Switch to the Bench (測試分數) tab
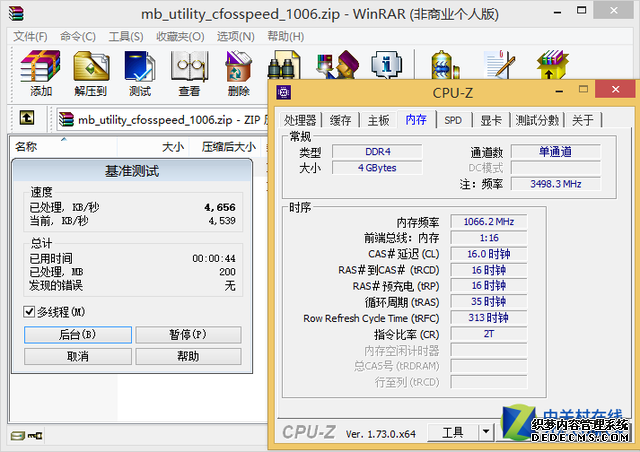Image resolution: width=640 pixels, height=452 pixels. 537,120
